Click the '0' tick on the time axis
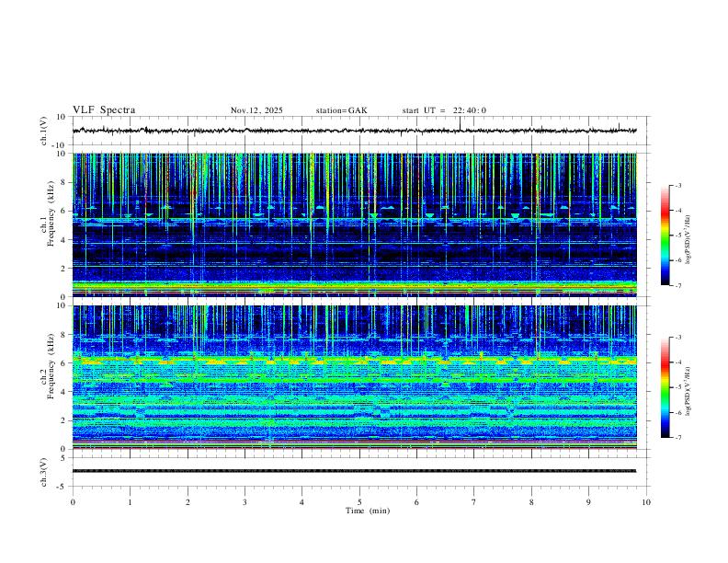The width and height of the screenshot is (728, 563). tap(73, 502)
